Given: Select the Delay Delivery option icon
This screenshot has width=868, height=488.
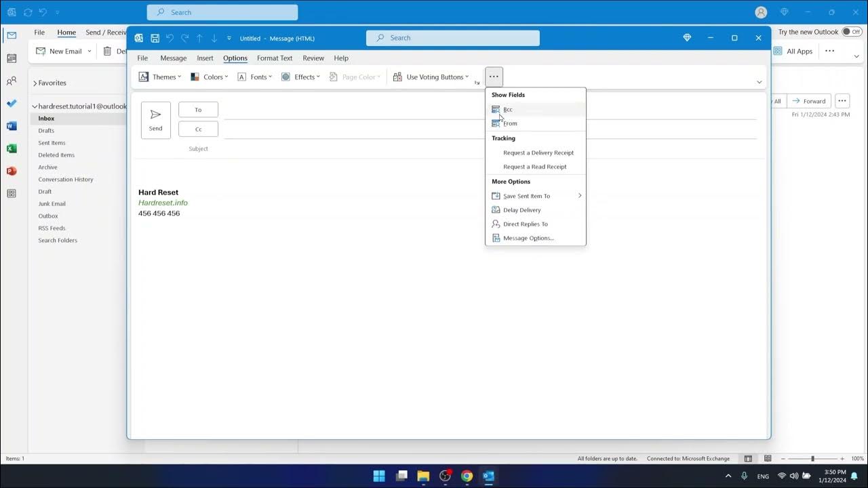Looking at the screenshot, I should coord(496,209).
